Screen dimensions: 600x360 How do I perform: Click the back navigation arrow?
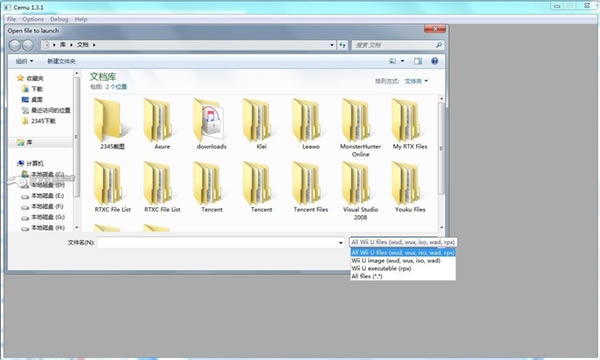[15, 45]
